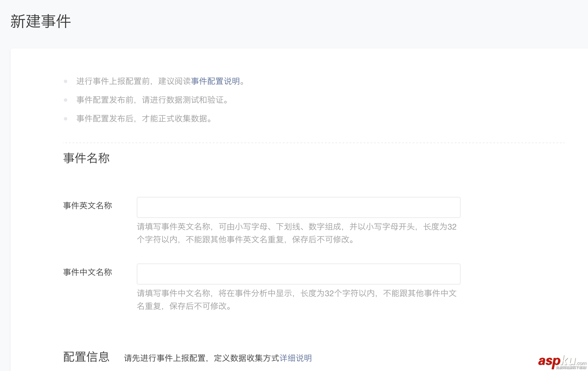Click the help text under English name field
Screen dimensions: 588x371
297,233
